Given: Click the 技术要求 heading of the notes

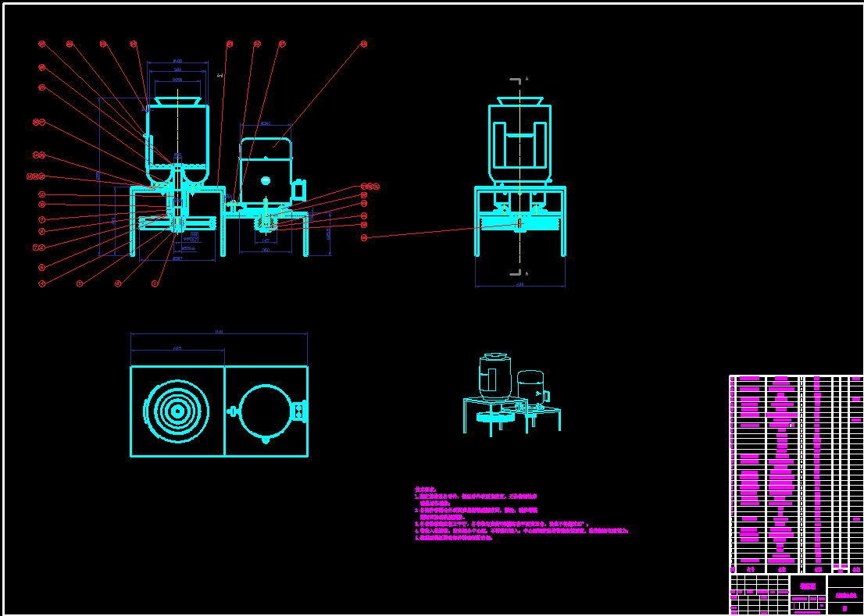Looking at the screenshot, I should (x=426, y=489).
